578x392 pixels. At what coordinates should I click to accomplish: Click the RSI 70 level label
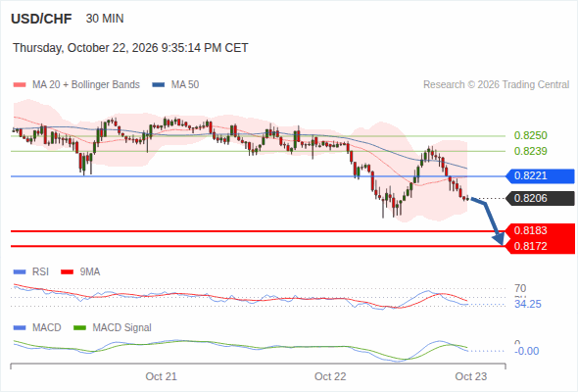click(520, 288)
